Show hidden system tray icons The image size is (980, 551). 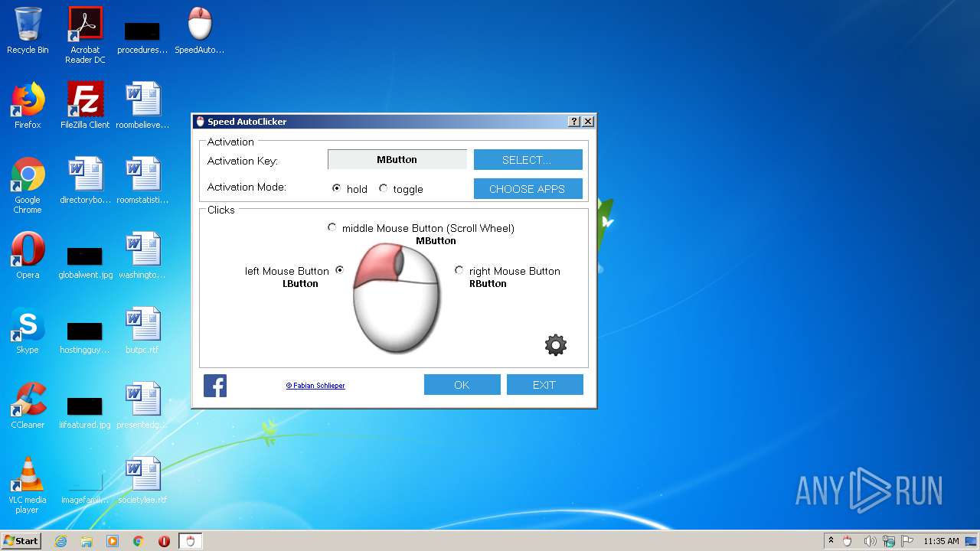(x=831, y=541)
